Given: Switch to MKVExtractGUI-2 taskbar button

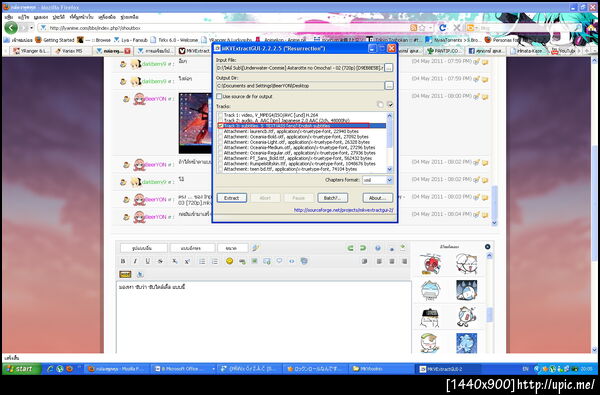Looking at the screenshot, I should (448, 369).
